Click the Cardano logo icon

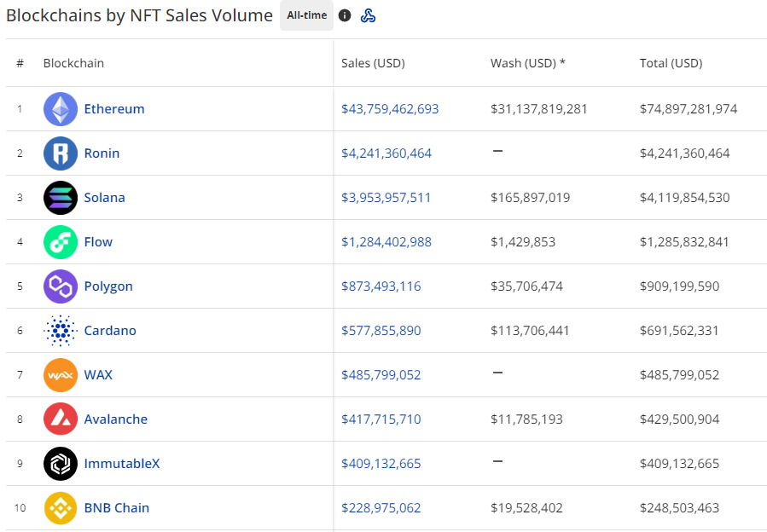pyautogui.click(x=61, y=331)
